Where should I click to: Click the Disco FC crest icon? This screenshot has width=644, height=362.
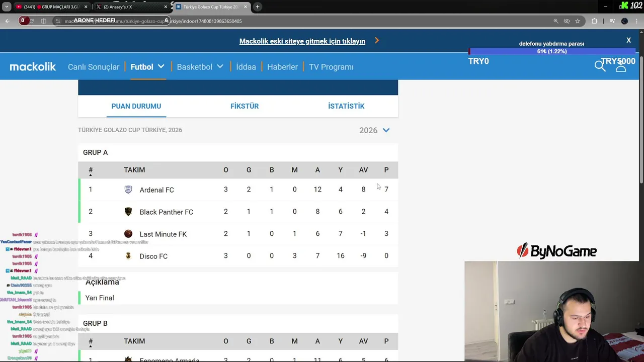128,256
